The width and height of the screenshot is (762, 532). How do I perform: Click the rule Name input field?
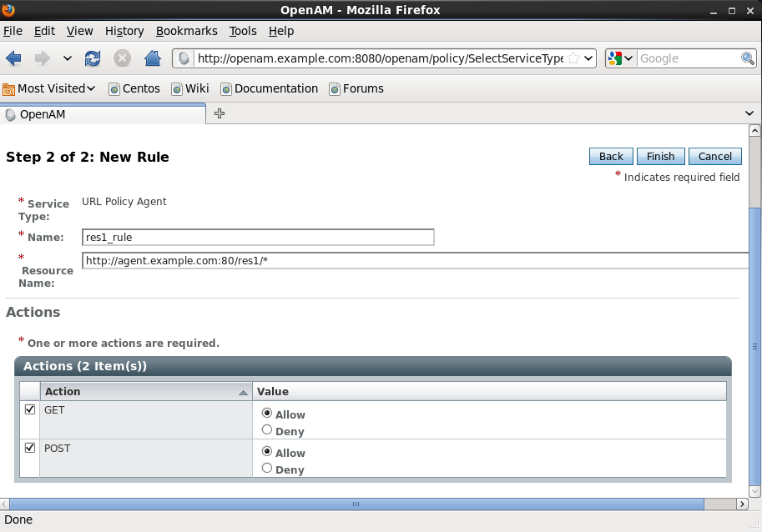point(258,238)
